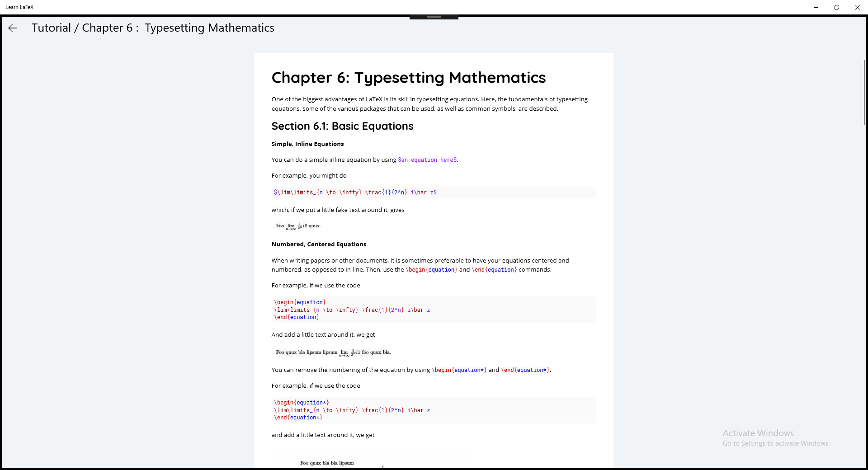This screenshot has height=470, width=868.
Task: Click the "Learn LaTeX" window title
Action: (19, 7)
